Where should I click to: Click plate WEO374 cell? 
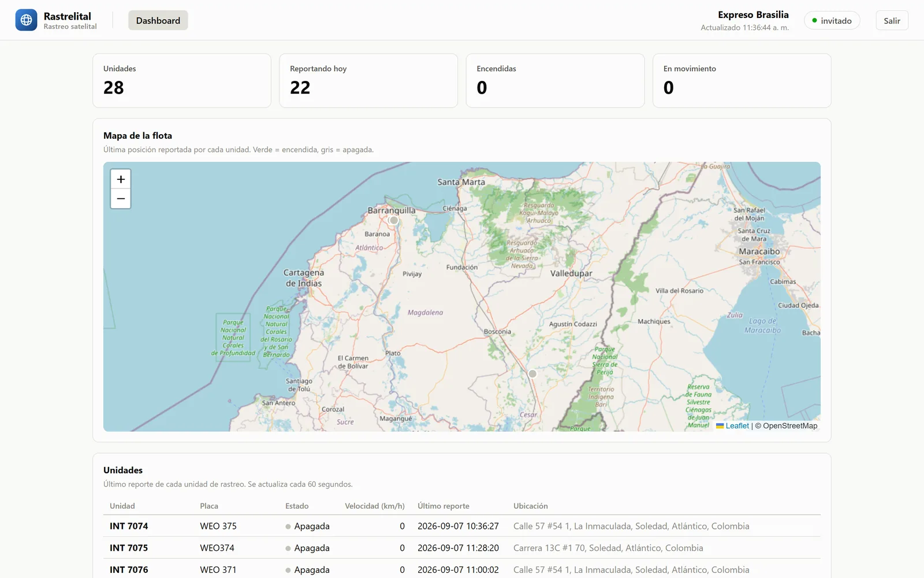(217, 548)
